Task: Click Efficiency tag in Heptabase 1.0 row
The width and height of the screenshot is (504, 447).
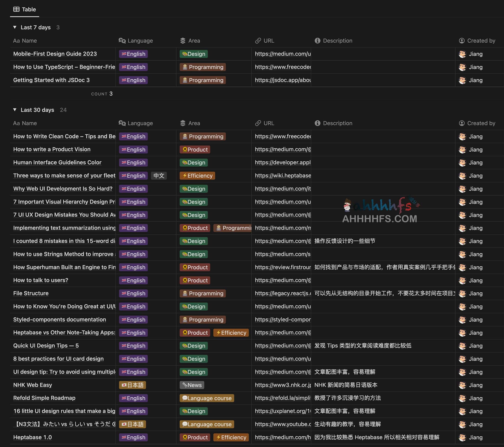Action: (231, 437)
